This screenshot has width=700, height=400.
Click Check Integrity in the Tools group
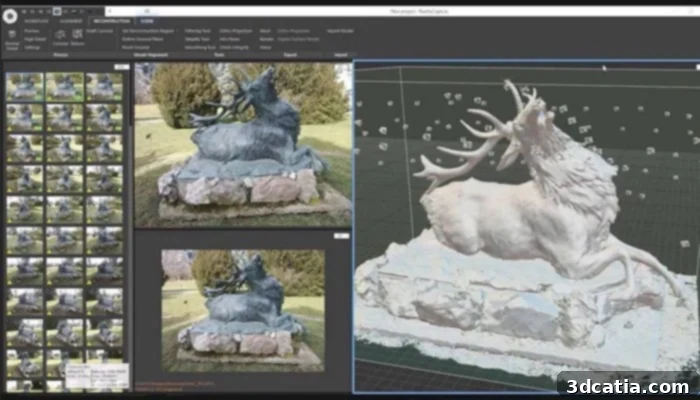coord(234,47)
